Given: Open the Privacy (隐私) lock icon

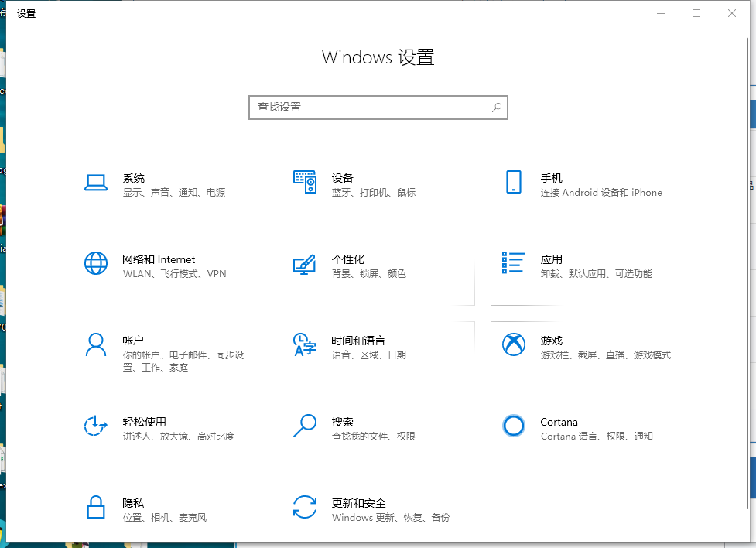Looking at the screenshot, I should 96,508.
